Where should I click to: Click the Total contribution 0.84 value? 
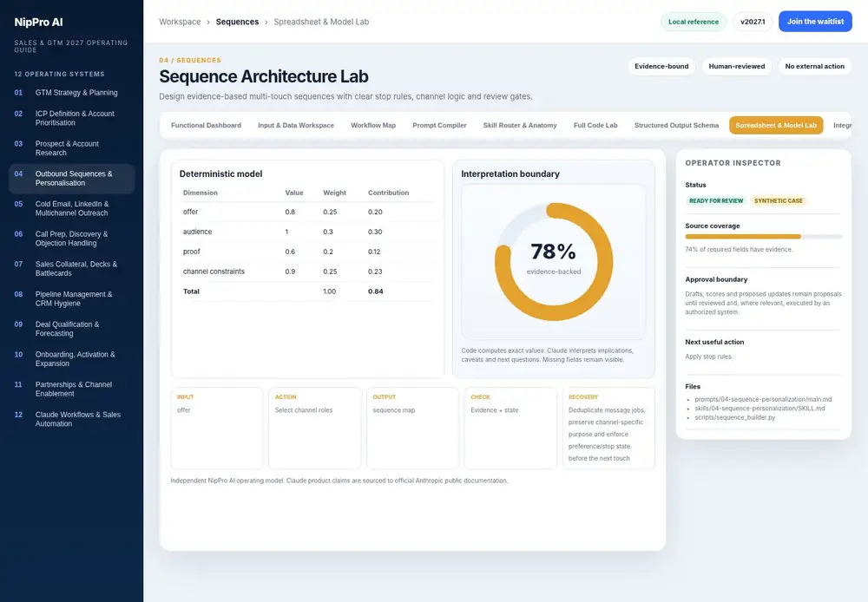click(375, 291)
